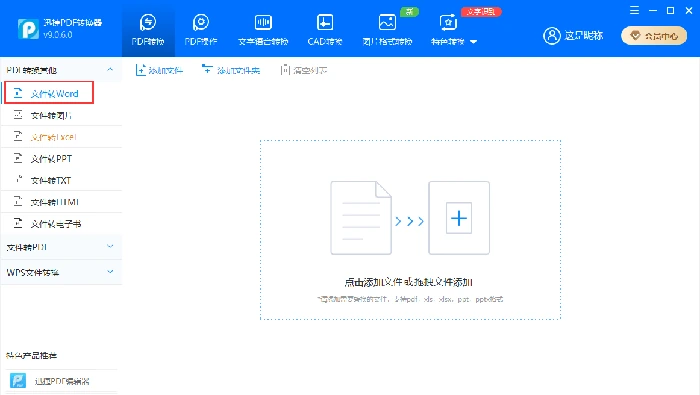Select 文件转电子书 in the sidebar
The width and height of the screenshot is (700, 395).
pyautogui.click(x=61, y=224)
